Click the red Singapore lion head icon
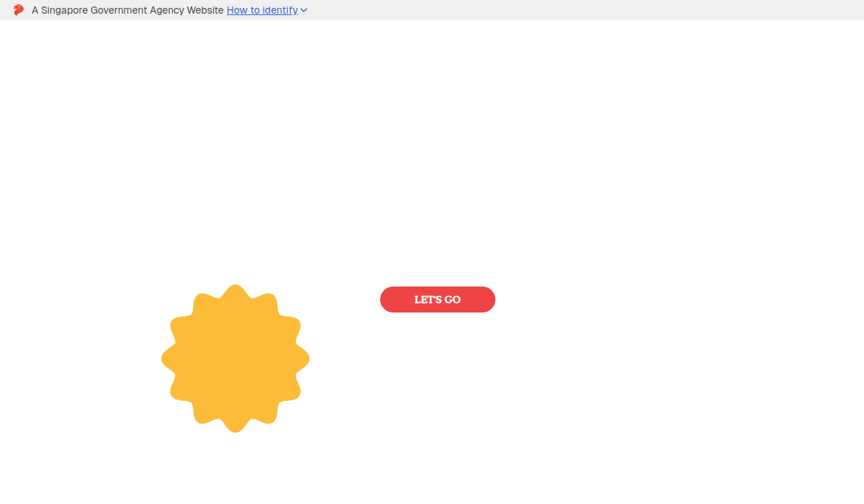864x504 pixels. point(19,10)
